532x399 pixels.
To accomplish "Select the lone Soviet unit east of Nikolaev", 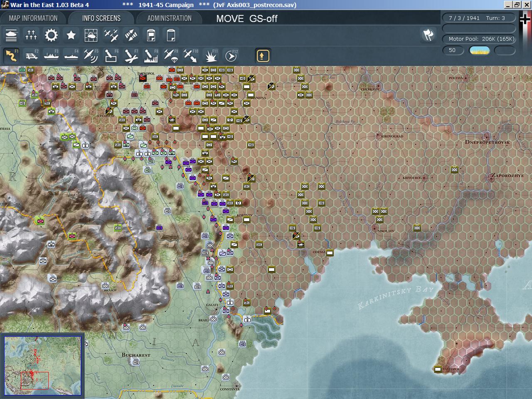I will coord(417,228).
